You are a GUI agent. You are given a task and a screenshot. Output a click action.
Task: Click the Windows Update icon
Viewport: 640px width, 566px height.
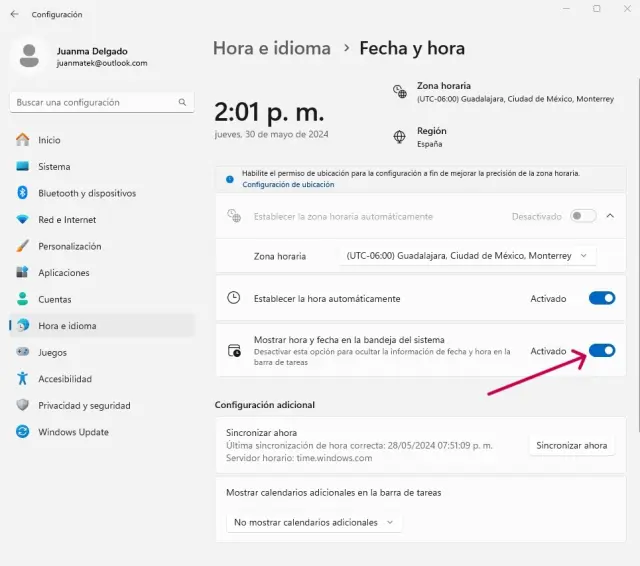(22, 432)
